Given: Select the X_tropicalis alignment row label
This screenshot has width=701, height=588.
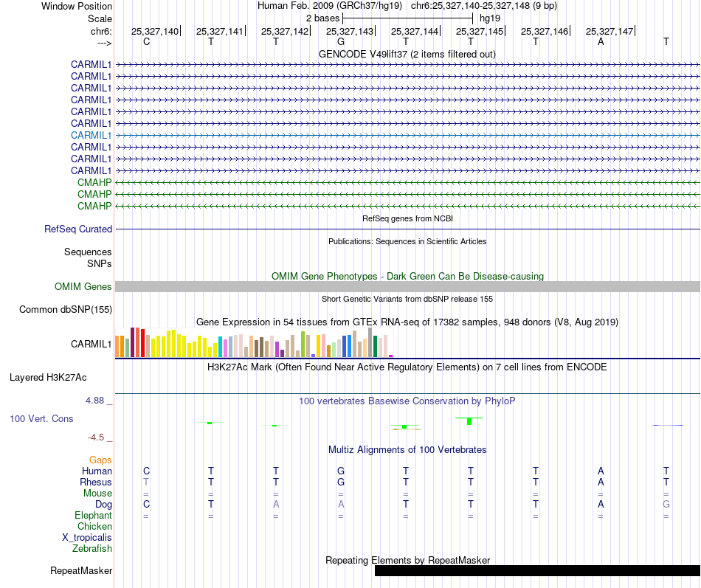Looking at the screenshot, I should (87, 538).
